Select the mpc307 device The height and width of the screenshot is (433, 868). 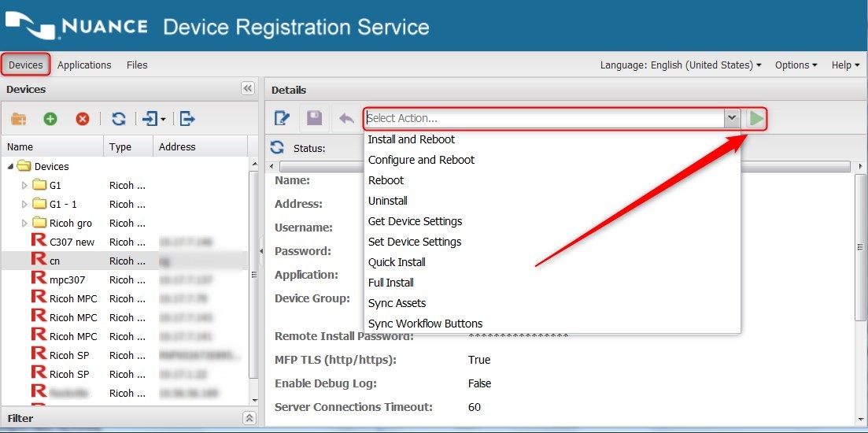(x=125, y=279)
